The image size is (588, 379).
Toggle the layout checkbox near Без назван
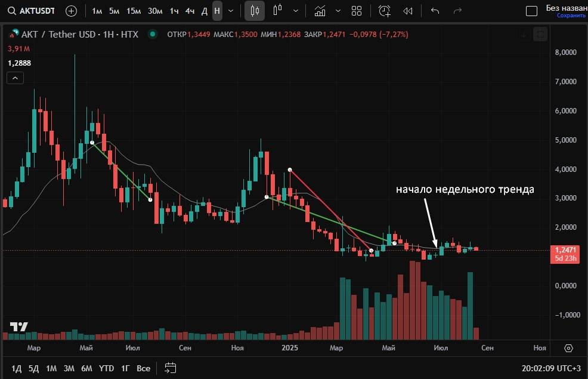[531, 11]
